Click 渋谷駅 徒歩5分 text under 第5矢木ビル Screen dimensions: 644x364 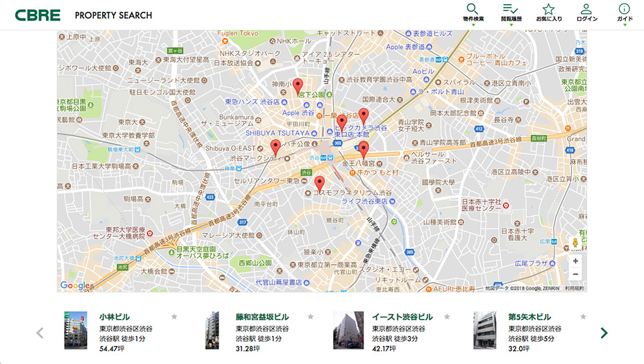[531, 338]
